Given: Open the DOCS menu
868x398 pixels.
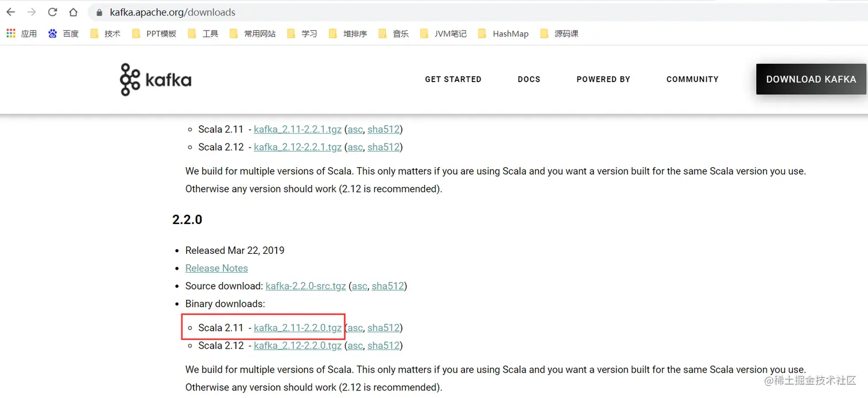Looking at the screenshot, I should click(x=529, y=79).
